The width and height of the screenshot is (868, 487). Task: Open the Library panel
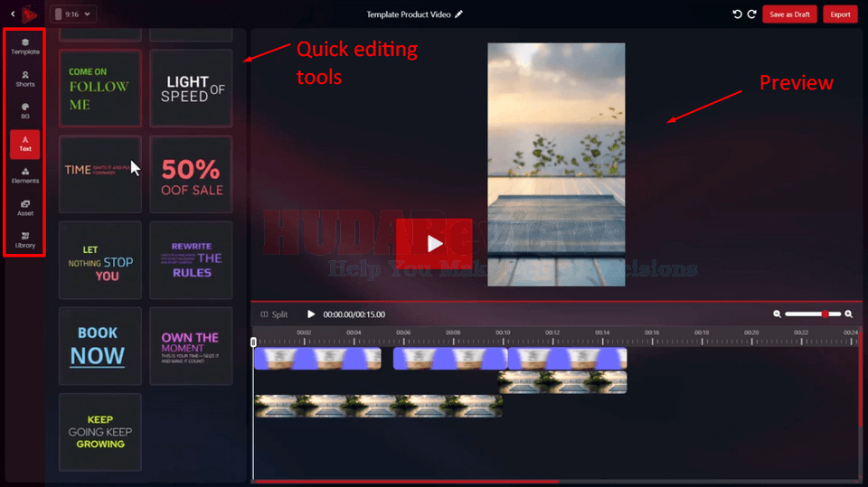coord(25,239)
